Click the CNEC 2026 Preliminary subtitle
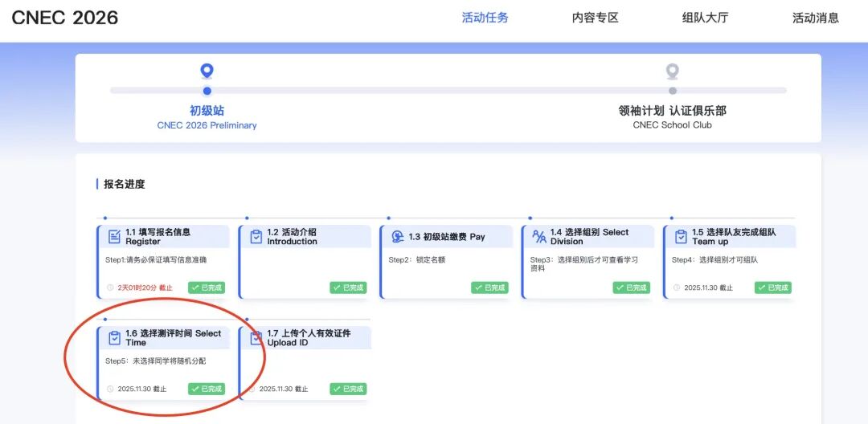Viewport: 868px width, 424px height. click(207, 125)
